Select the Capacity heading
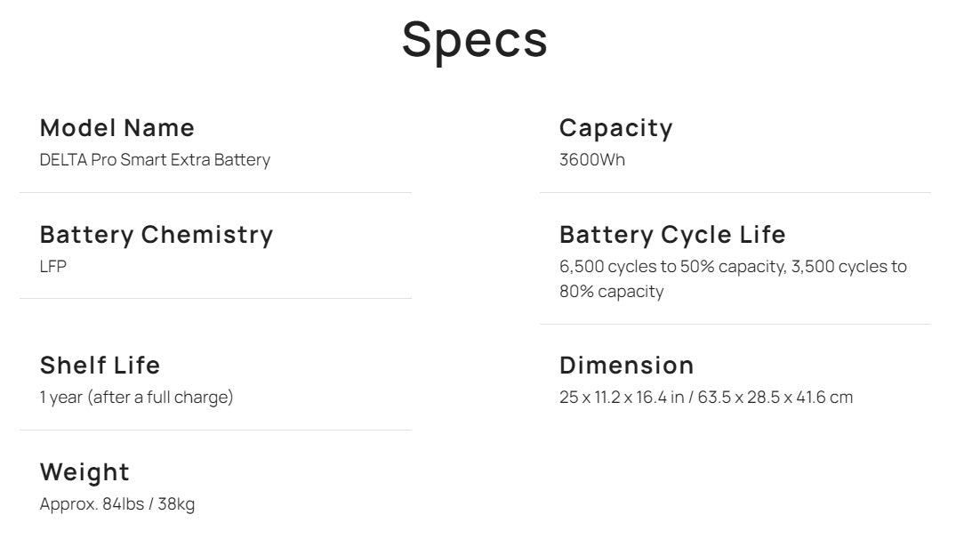The image size is (980, 547). point(615,128)
